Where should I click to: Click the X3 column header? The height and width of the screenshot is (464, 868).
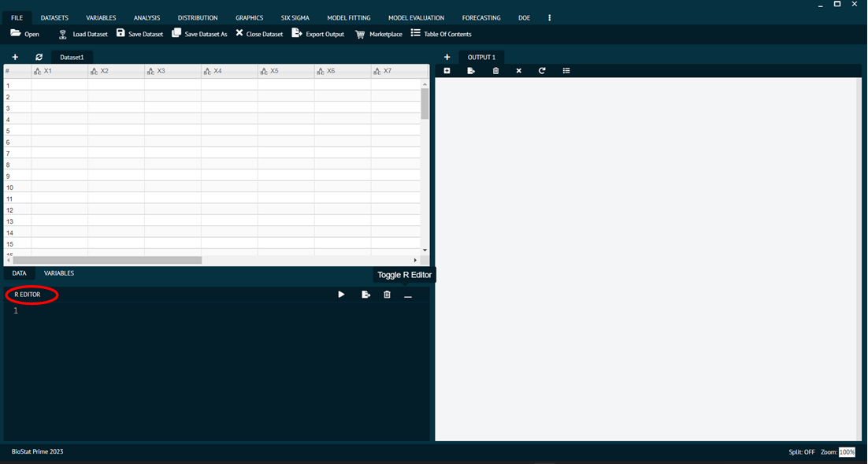pos(172,72)
